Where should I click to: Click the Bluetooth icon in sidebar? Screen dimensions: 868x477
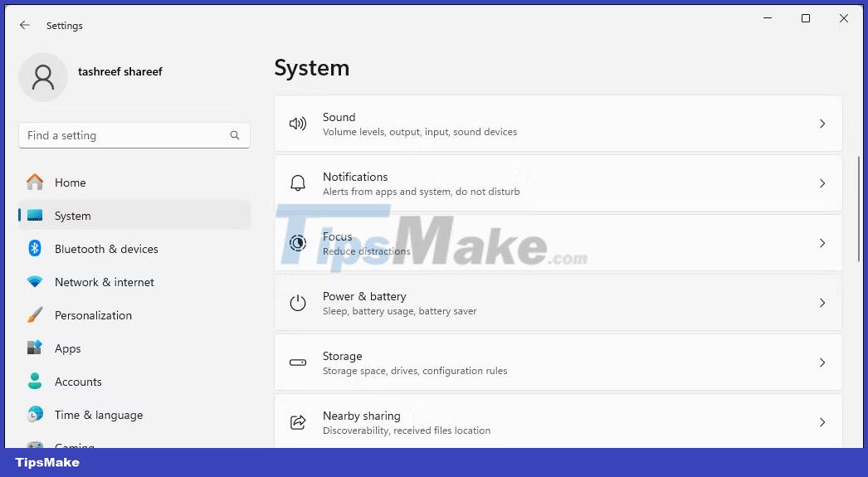pyautogui.click(x=35, y=248)
